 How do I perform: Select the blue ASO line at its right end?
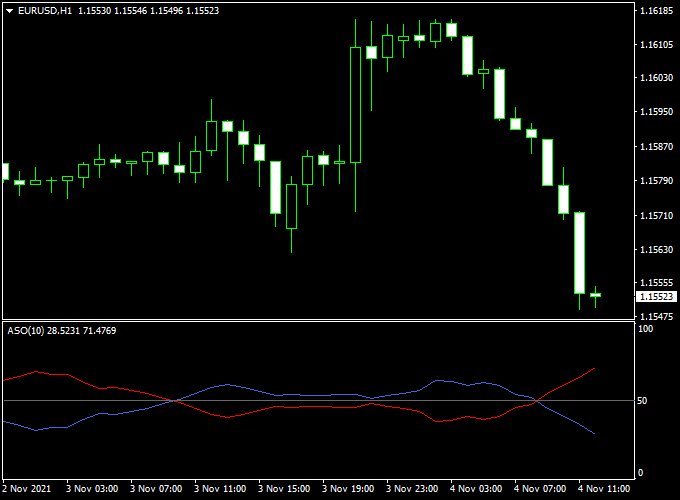593,432
